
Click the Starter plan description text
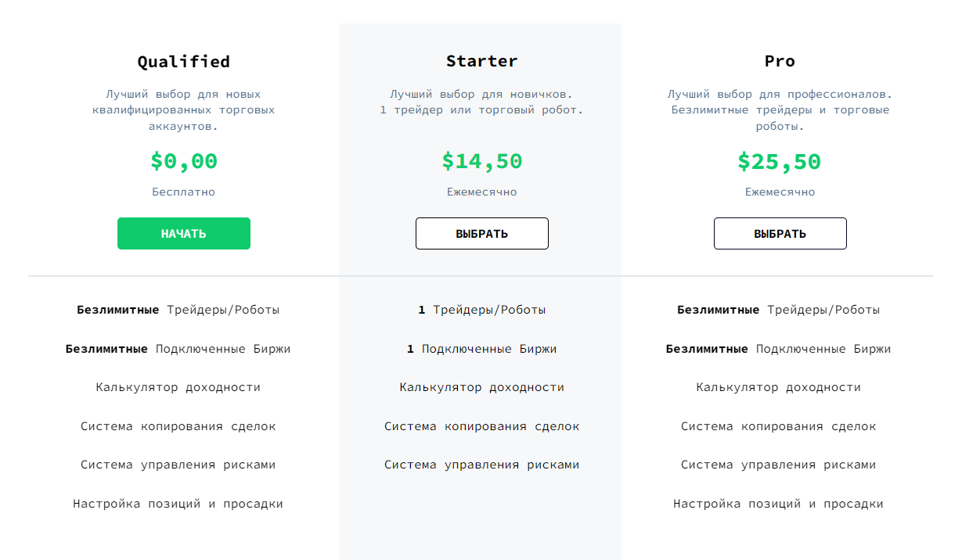coord(481,102)
